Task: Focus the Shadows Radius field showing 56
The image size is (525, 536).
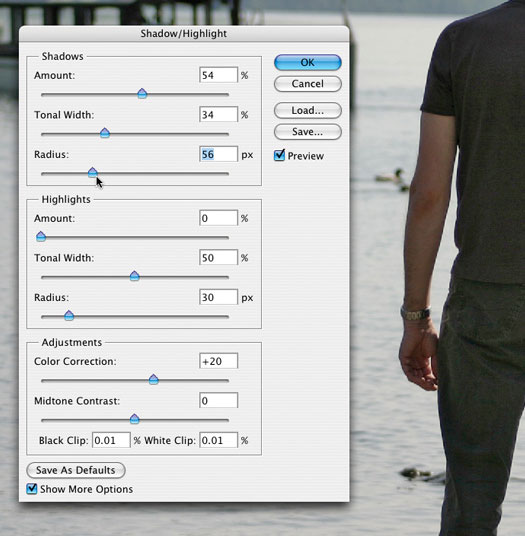Action: click(218, 154)
